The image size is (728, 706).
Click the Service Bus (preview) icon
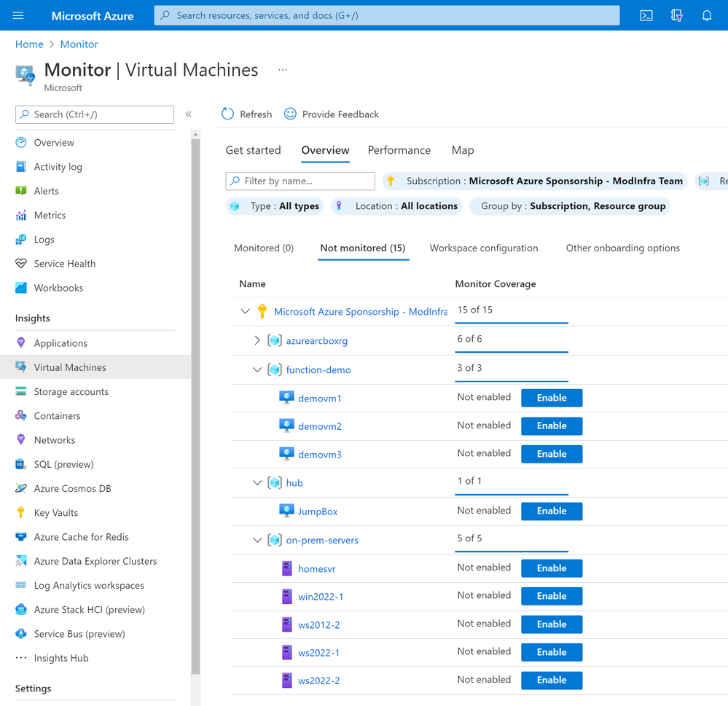[21, 634]
